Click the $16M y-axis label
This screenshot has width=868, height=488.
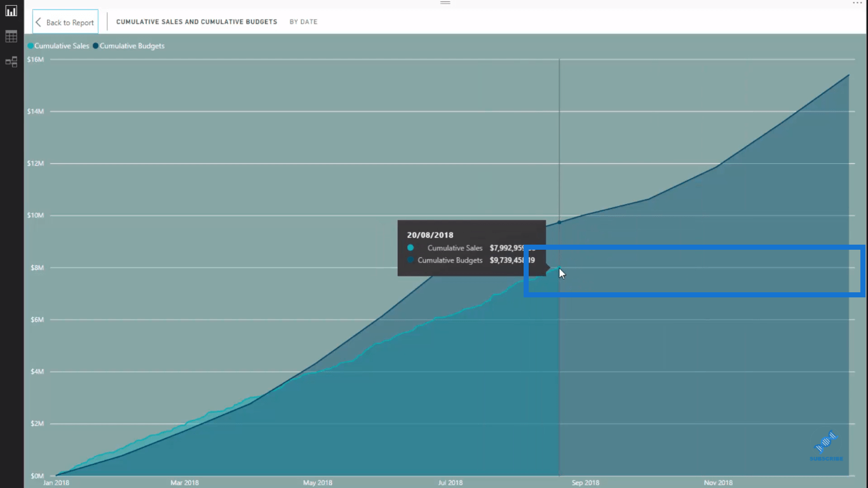36,59
